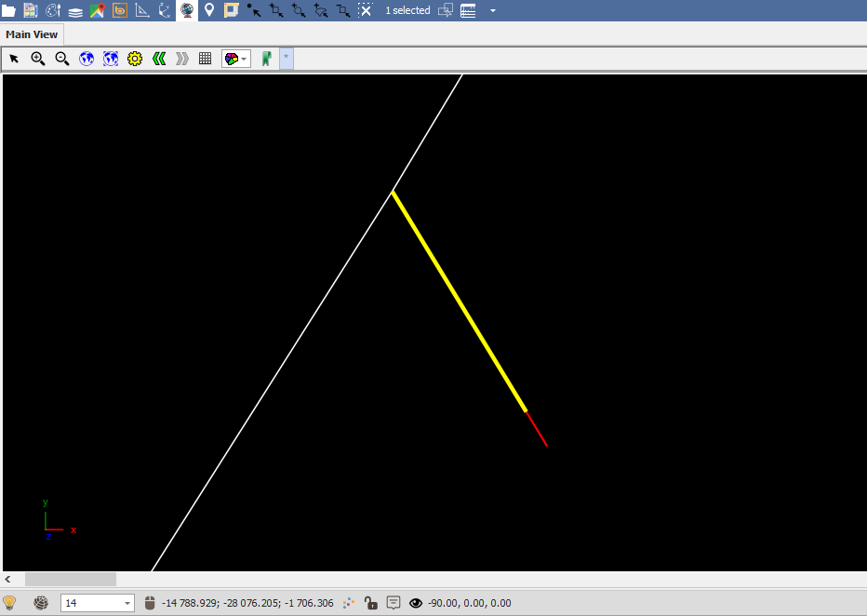Click the placemark pin tool

pyautogui.click(x=208, y=10)
